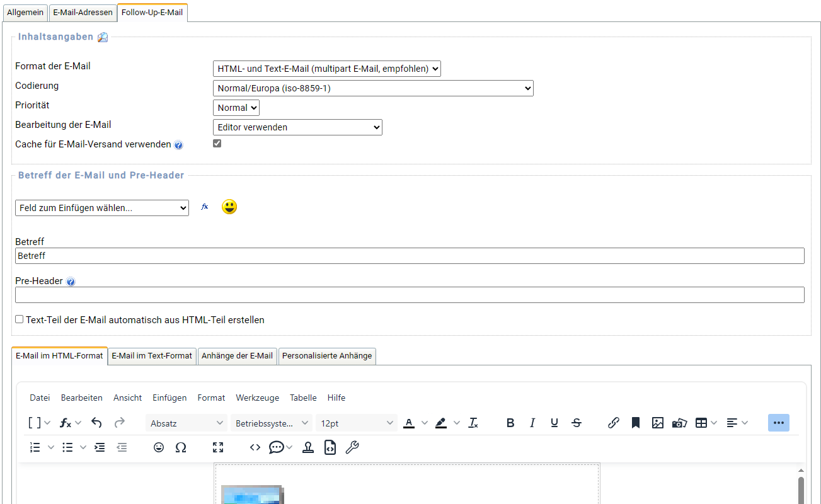Click into the Pre-Header input field
Screen dimensions: 821x504
pyautogui.click(x=410, y=295)
